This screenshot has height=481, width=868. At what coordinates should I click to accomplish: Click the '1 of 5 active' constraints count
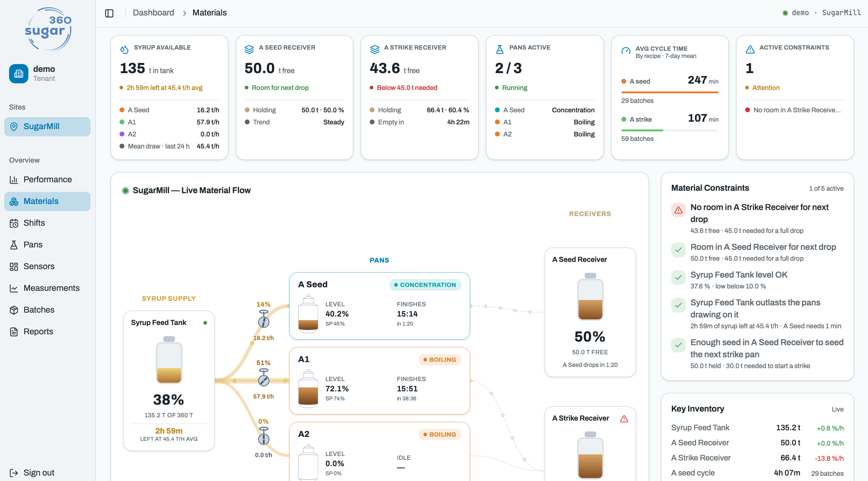pos(826,188)
